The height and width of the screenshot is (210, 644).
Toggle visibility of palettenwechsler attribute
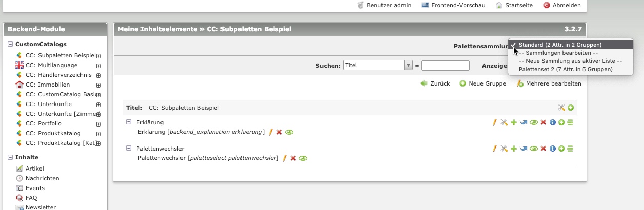click(x=303, y=158)
